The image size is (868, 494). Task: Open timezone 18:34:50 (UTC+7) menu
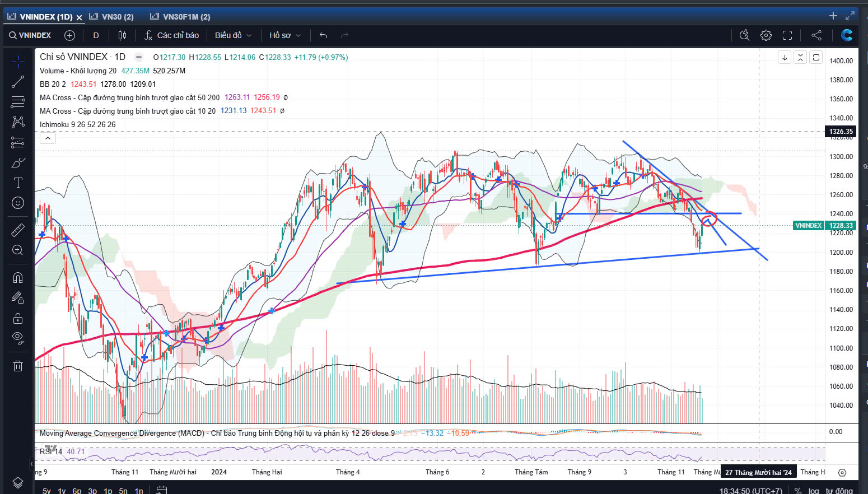[x=750, y=491]
